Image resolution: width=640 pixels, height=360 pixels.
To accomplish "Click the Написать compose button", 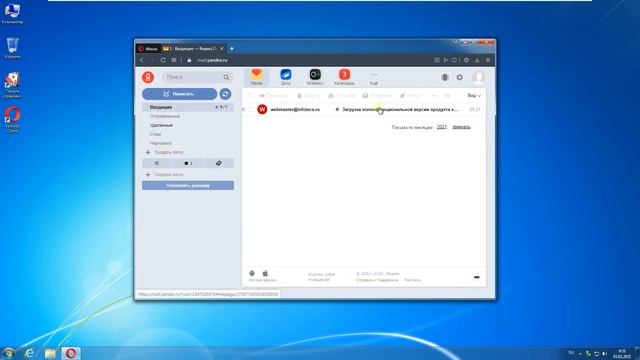I will (x=179, y=94).
